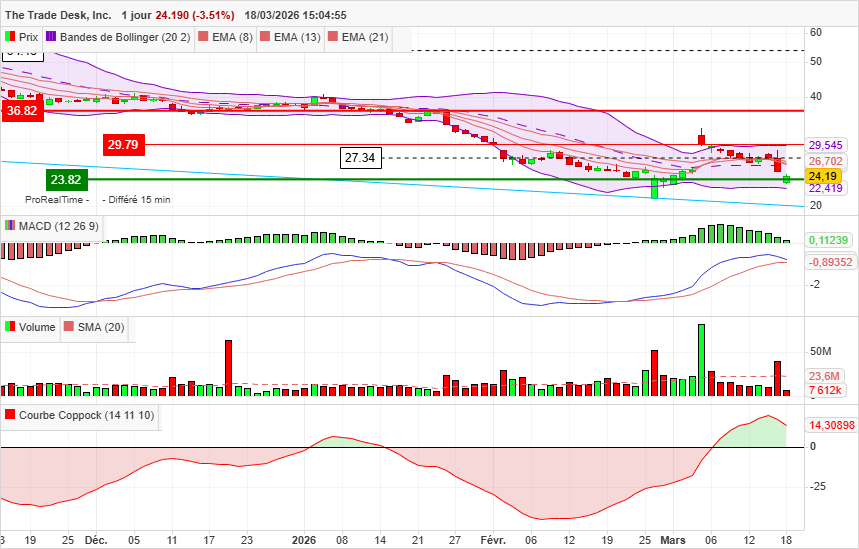Click the 23,6M volume average value
Viewport: 859px width, 549px height.
pyautogui.click(x=824, y=376)
